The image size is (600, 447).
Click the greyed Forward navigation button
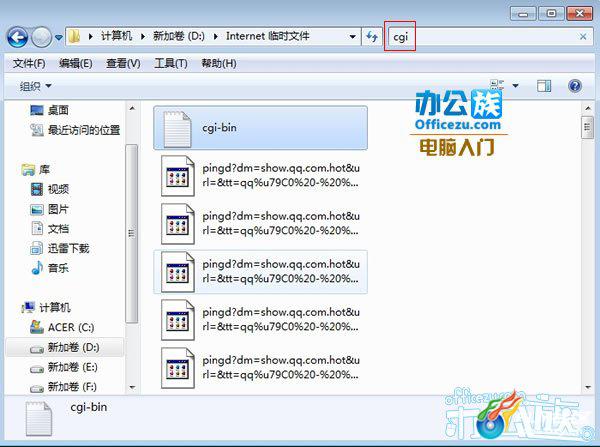41,37
